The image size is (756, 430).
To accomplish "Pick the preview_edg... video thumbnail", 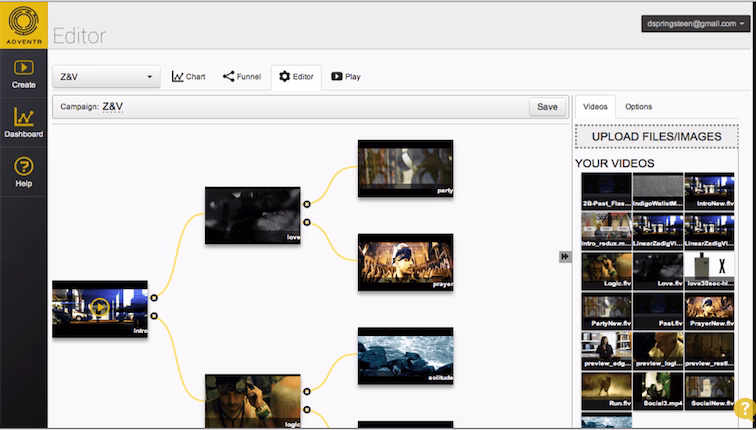I will point(607,350).
